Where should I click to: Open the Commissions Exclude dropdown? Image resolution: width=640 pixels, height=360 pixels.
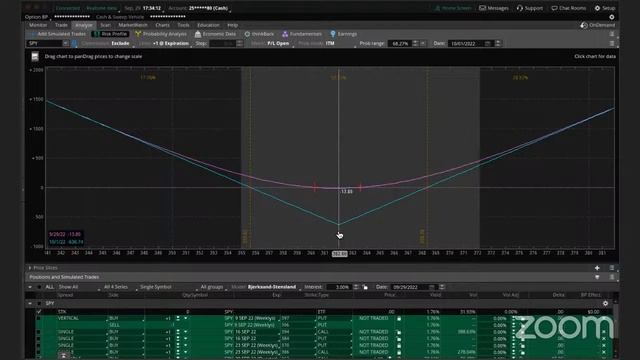click(121, 43)
